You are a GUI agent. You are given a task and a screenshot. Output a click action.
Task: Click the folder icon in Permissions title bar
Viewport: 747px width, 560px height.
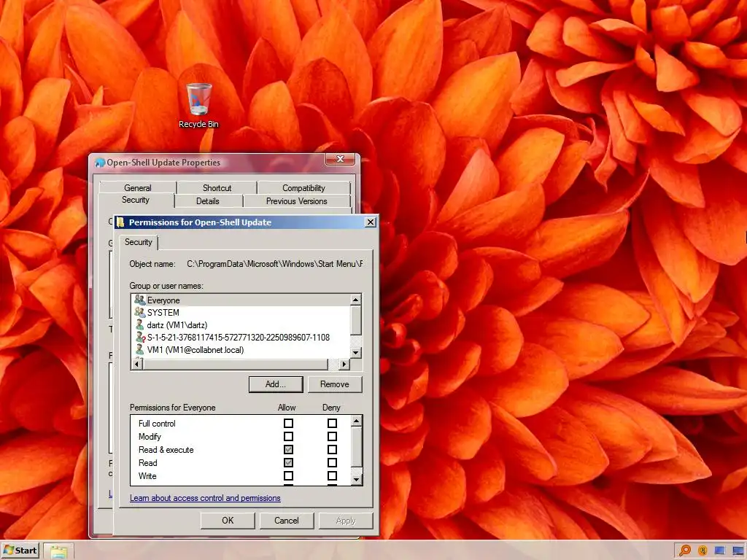[120, 222]
